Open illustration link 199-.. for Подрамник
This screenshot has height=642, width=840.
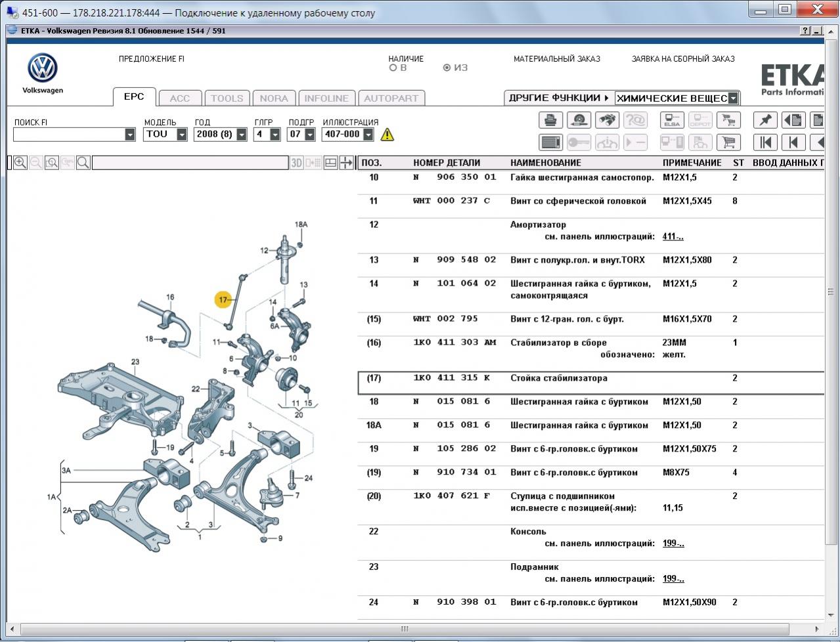point(673,579)
